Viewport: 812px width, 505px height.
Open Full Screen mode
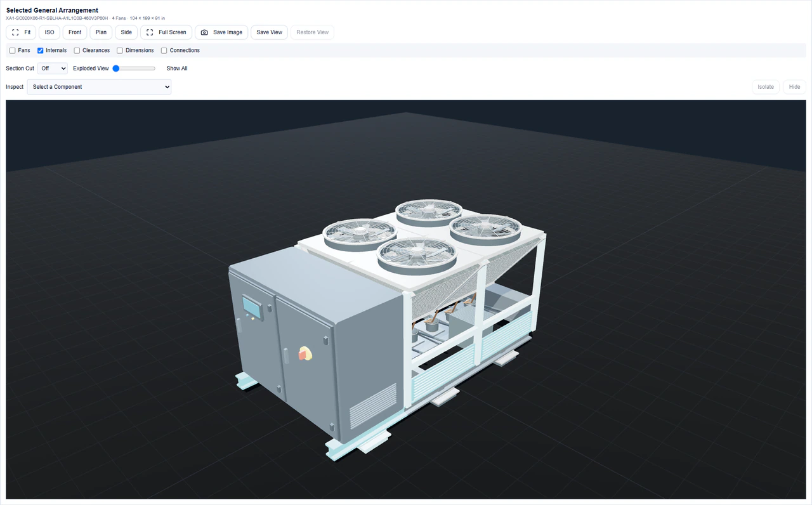pyautogui.click(x=166, y=32)
